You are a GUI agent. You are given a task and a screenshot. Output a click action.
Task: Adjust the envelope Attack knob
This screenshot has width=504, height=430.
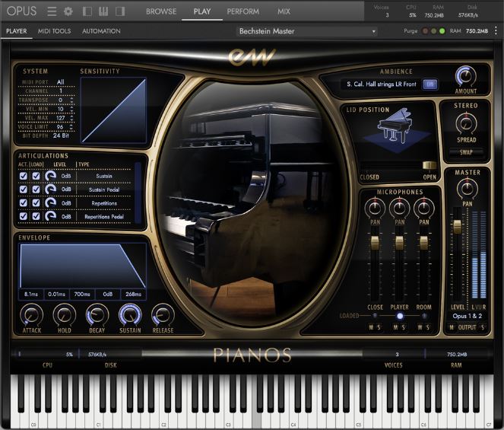31,315
